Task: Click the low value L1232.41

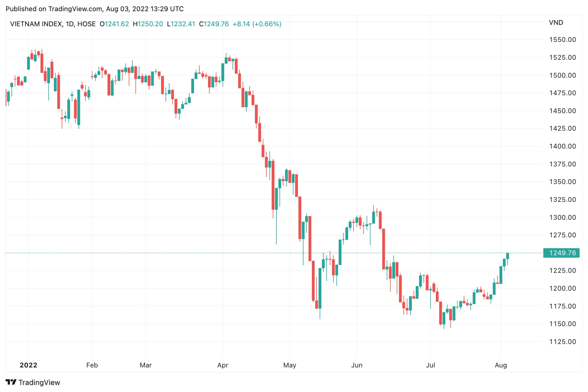Action: pos(181,24)
